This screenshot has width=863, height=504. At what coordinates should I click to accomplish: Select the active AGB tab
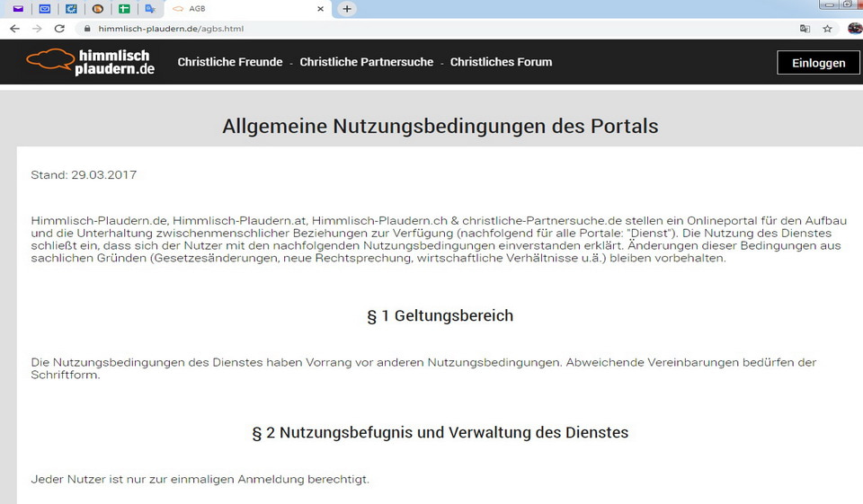pos(248,9)
